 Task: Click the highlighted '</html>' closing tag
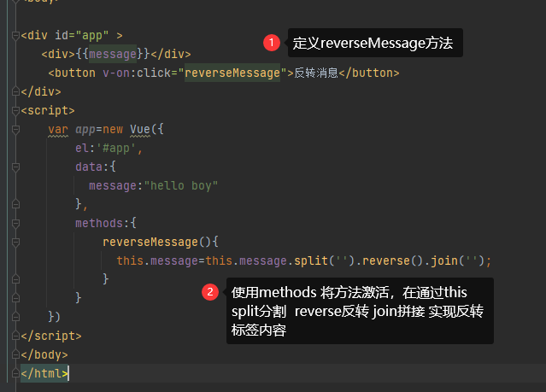coord(44,373)
